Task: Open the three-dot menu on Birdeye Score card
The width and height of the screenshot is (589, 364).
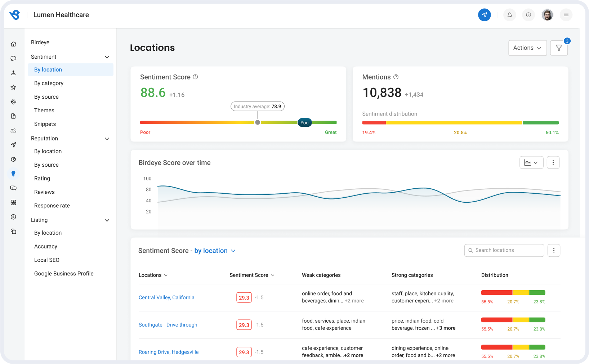Action: point(553,162)
